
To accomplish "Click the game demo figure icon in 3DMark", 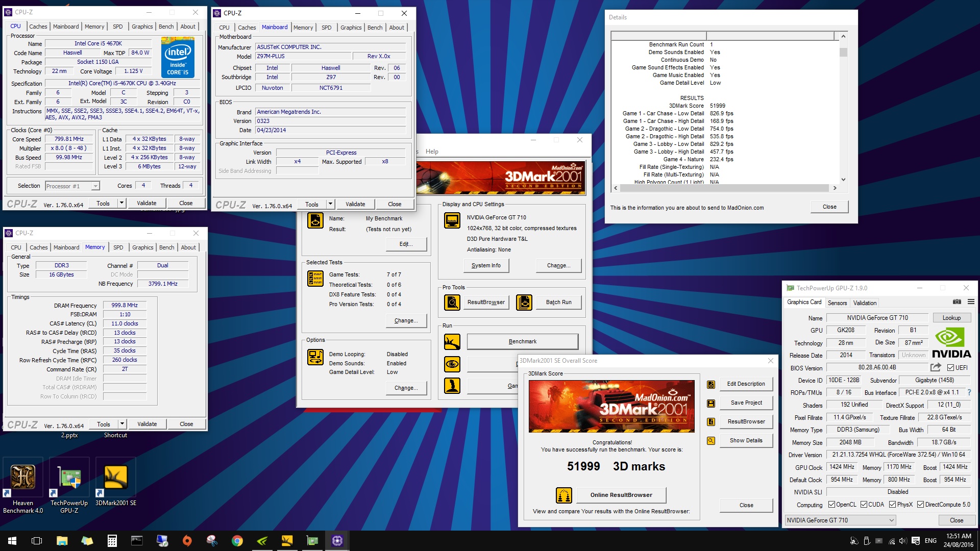I will (452, 386).
